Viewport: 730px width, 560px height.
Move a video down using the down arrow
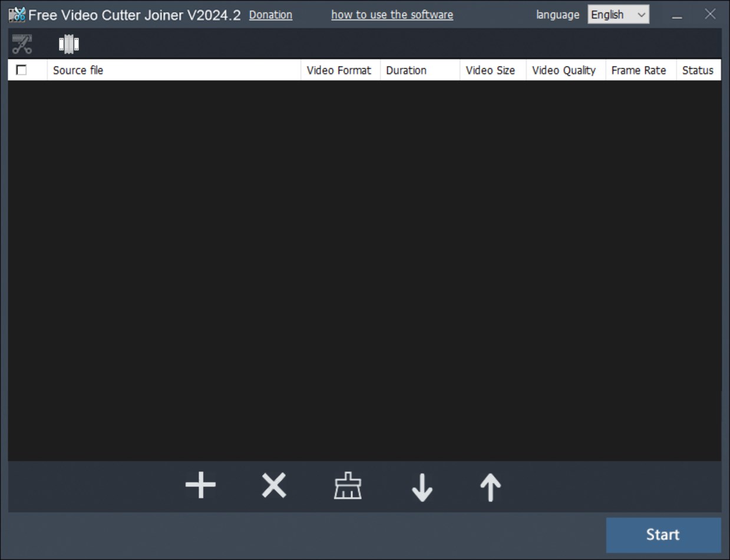tap(422, 486)
